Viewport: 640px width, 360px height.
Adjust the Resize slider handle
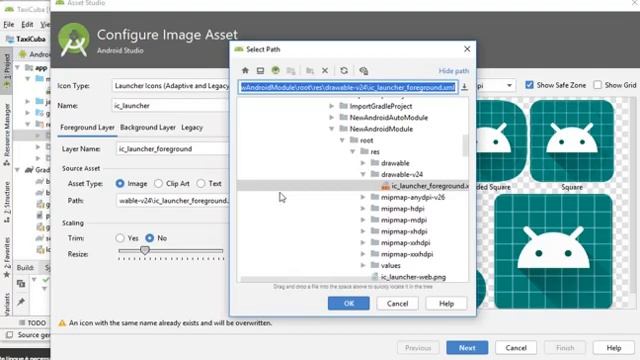pos(144,250)
